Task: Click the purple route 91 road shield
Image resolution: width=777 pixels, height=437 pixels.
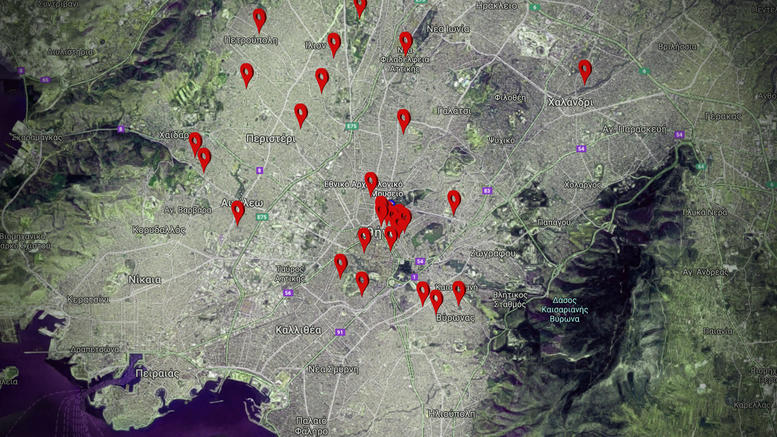Action: pos(340,332)
